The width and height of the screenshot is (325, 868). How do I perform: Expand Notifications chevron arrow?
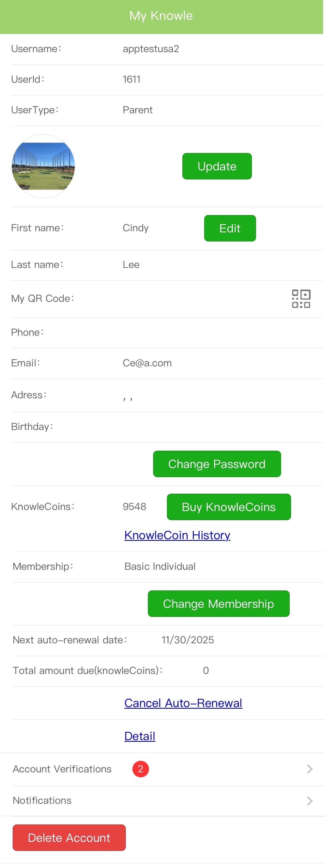(310, 800)
